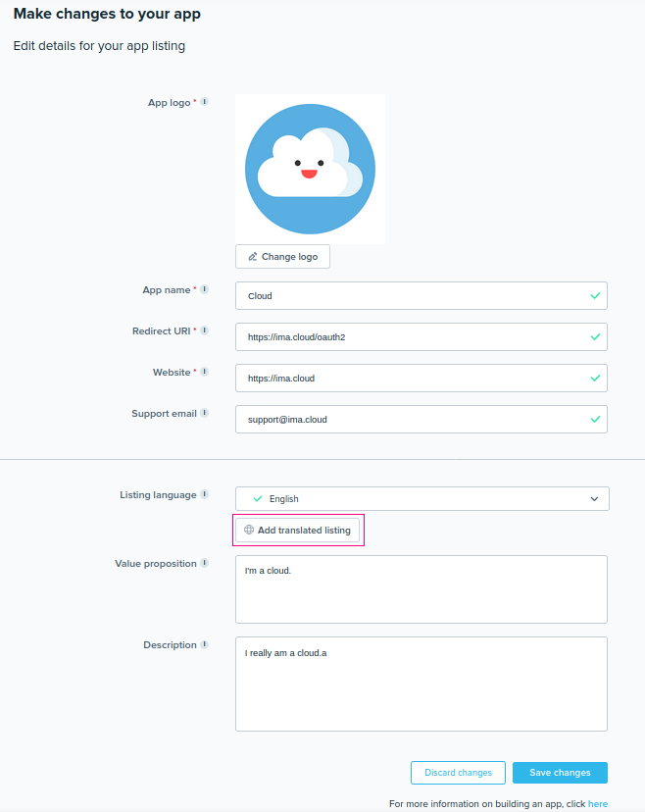Screen dimensions: 645x812
Task: Click inside the Description text area
Action: 422,685
